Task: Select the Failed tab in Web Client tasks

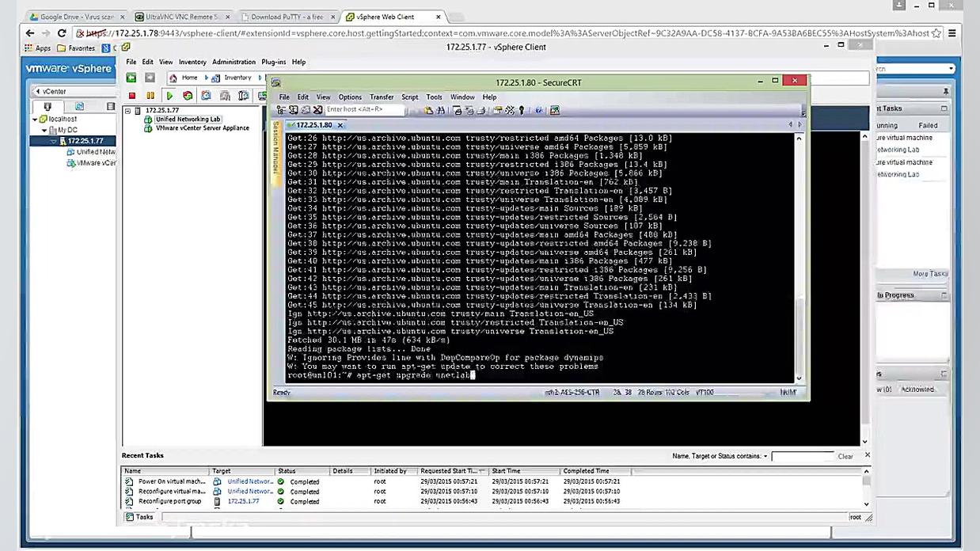Action: pyautogui.click(x=928, y=125)
